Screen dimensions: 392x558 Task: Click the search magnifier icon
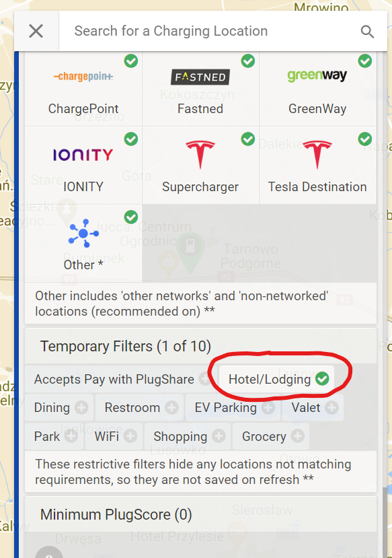367,32
